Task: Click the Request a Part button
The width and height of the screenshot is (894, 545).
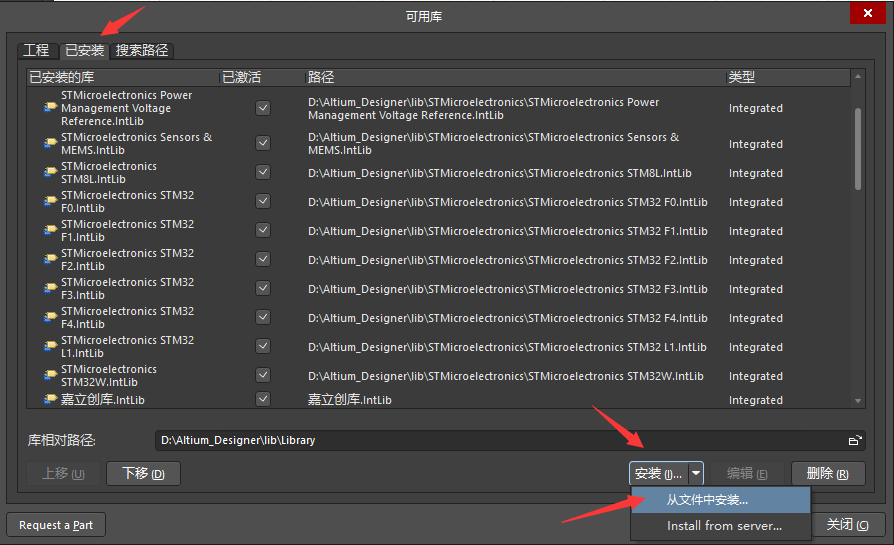Action: tap(56, 525)
